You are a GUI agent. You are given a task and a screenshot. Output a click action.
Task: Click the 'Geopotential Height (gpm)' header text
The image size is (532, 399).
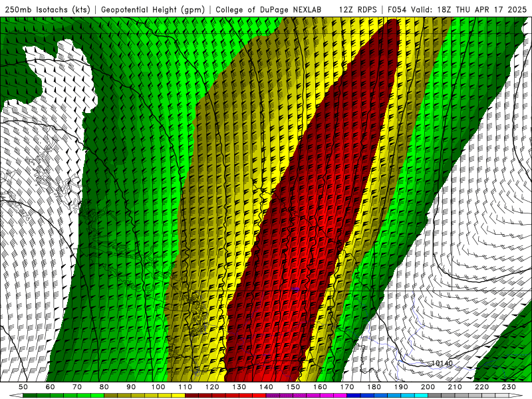click(153, 9)
